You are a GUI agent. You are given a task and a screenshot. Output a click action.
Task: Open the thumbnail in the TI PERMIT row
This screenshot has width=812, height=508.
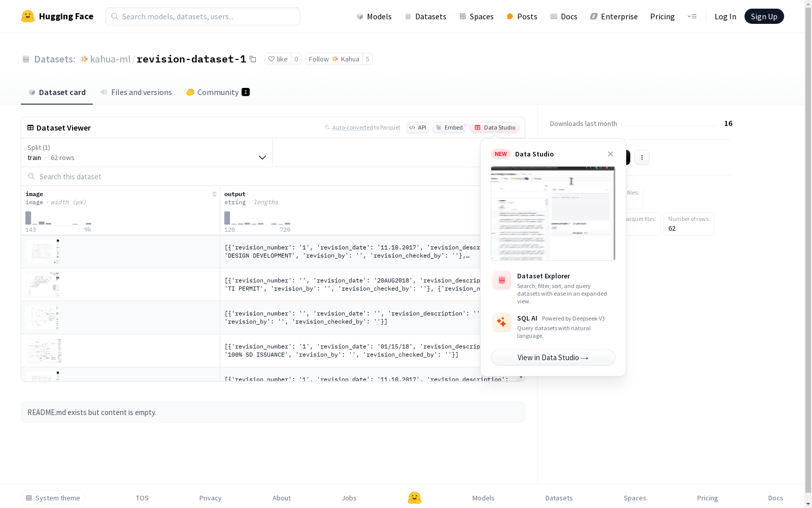tap(43, 284)
